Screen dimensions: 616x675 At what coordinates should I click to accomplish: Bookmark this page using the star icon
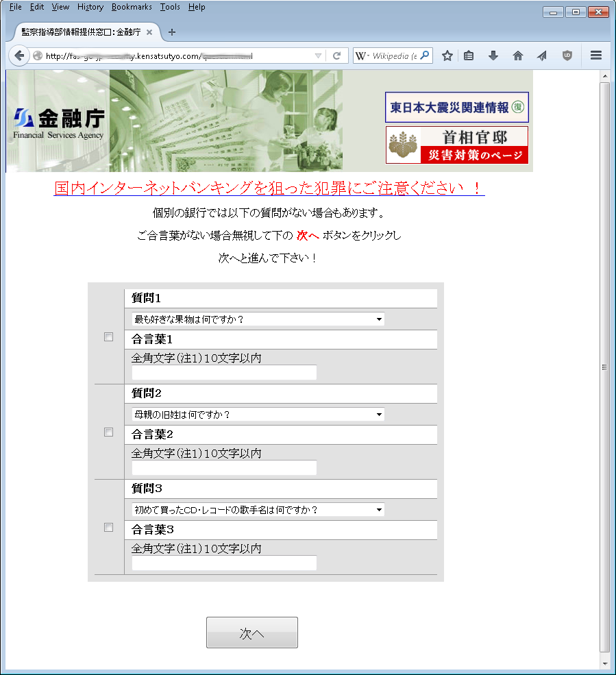(x=447, y=56)
